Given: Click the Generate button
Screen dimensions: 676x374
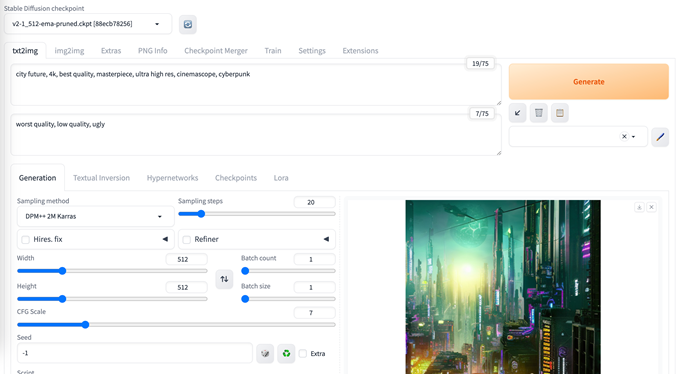Looking at the screenshot, I should click(589, 82).
